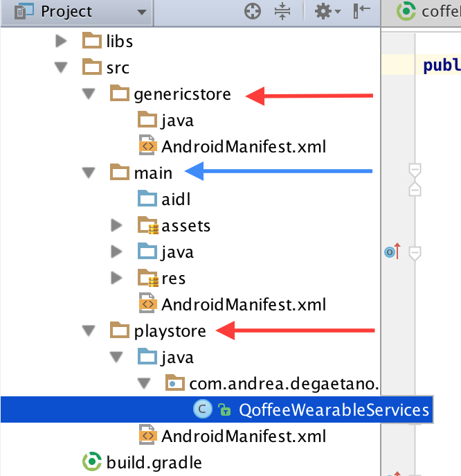This screenshot has height=476, width=461.
Task: Select the genericstore folder
Action: [170, 94]
